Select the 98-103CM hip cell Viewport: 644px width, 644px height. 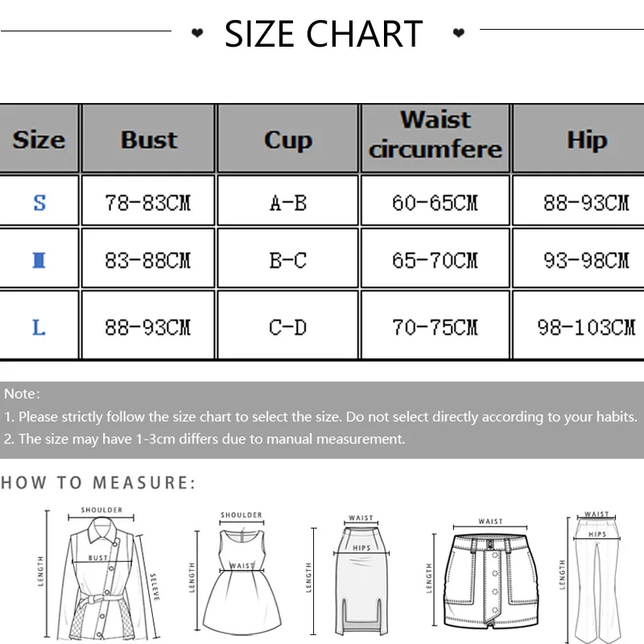pos(586,328)
